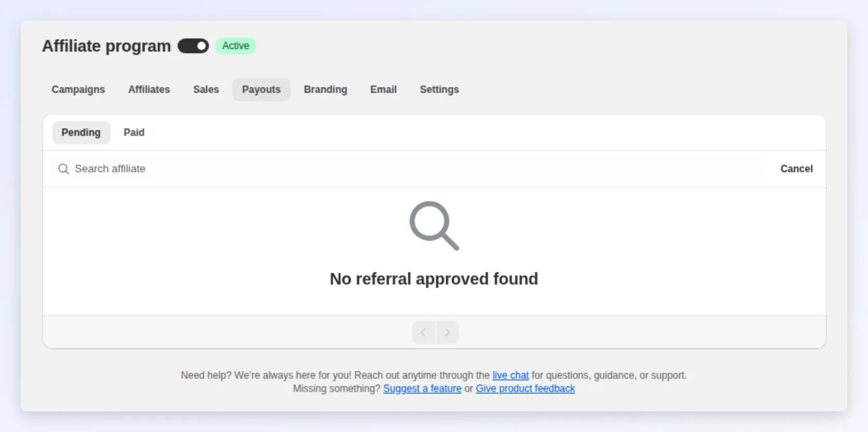Select the Payouts tab
The height and width of the screenshot is (432, 868).
pos(261,89)
